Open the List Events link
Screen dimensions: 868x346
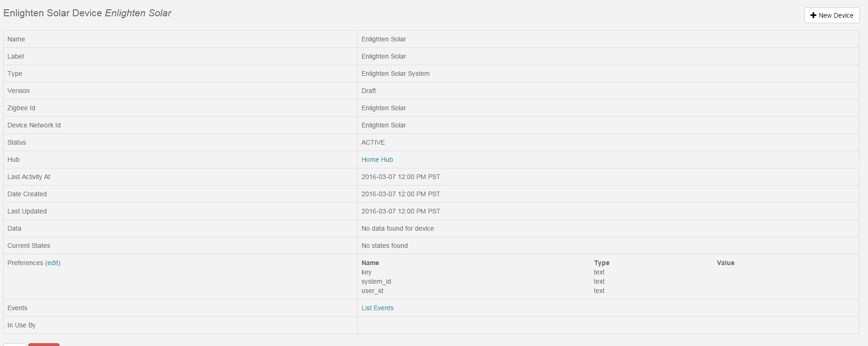(x=377, y=308)
